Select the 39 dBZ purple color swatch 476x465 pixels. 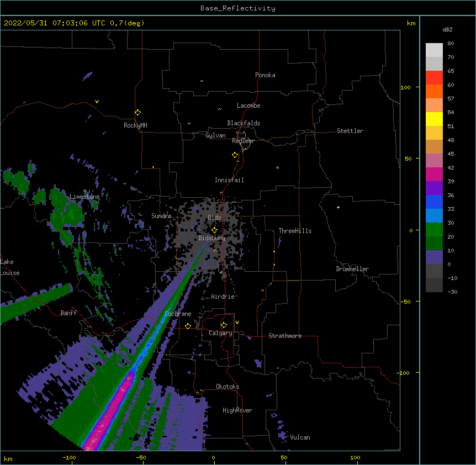(434, 188)
